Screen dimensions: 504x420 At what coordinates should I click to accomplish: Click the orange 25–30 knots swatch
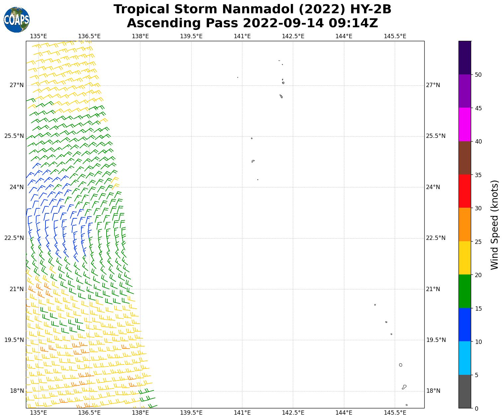(464, 224)
